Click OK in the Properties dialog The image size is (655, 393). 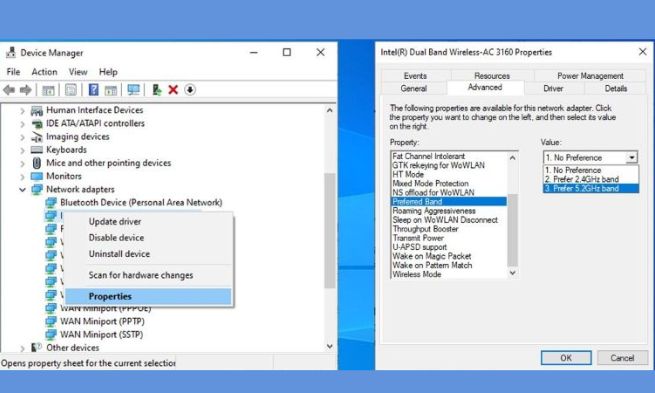[x=566, y=358]
